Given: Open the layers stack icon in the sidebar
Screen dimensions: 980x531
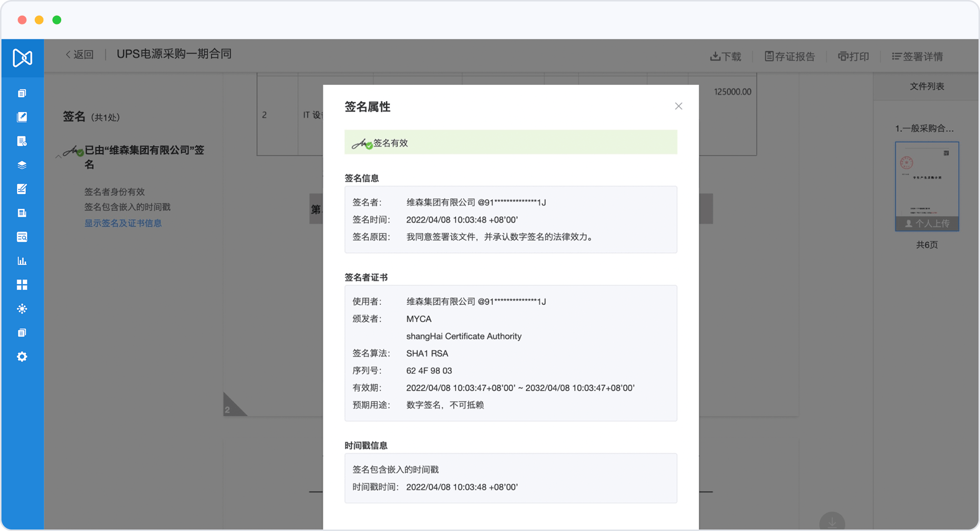Looking at the screenshot, I should pos(22,165).
